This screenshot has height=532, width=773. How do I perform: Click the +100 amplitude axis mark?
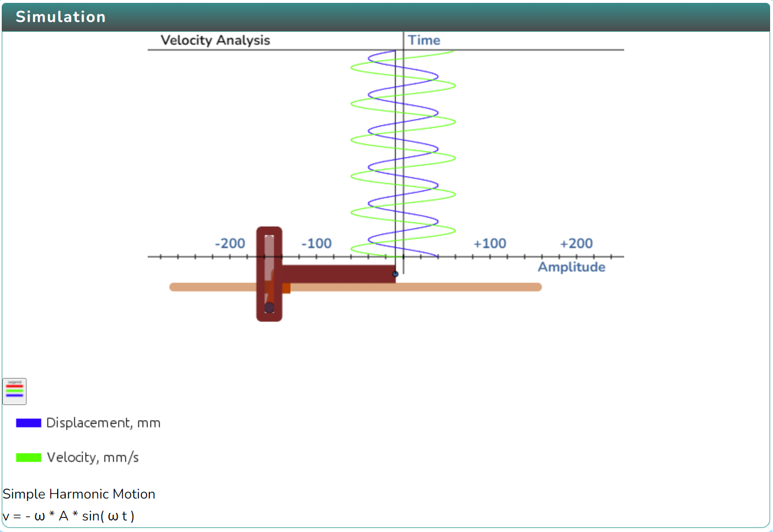490,243
